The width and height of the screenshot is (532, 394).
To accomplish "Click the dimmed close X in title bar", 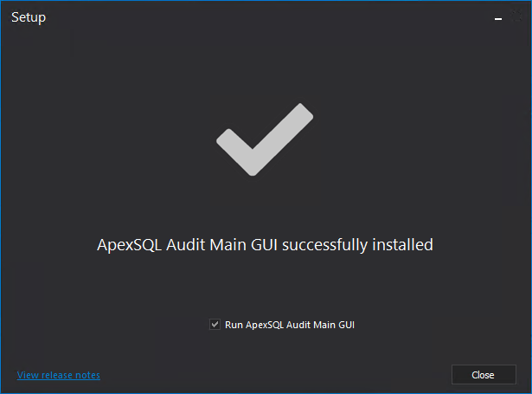I will (x=516, y=16).
